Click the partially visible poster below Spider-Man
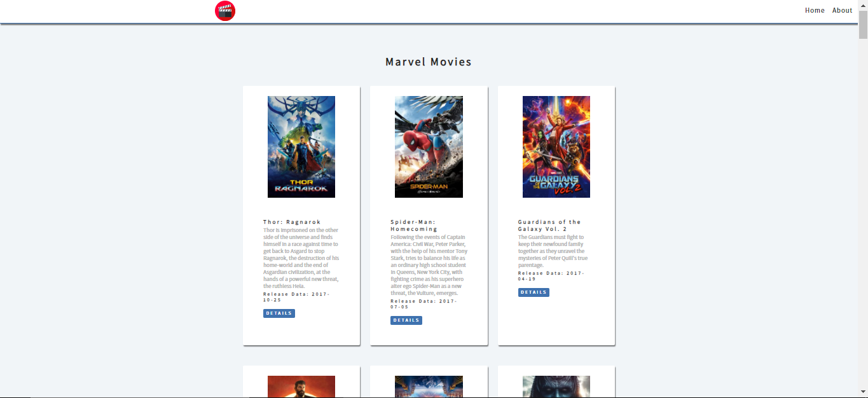 click(x=429, y=387)
